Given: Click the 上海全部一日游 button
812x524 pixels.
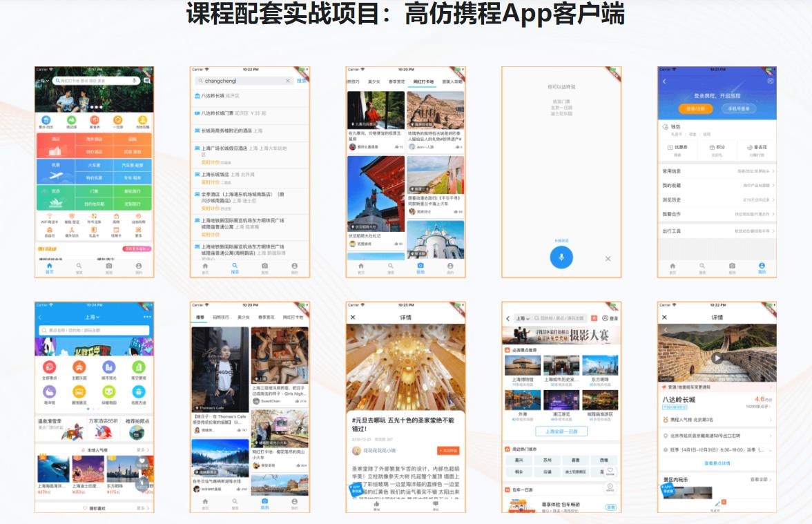Looking at the screenshot, I should point(561,431).
